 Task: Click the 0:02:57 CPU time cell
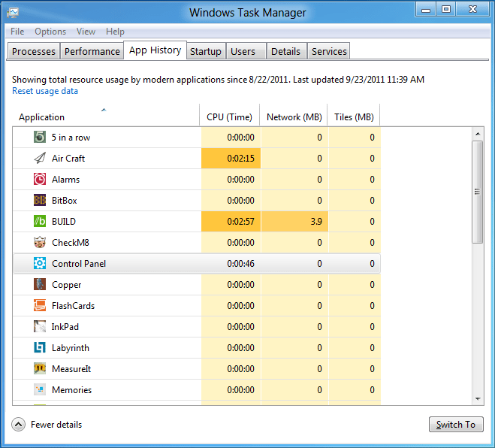click(x=231, y=222)
